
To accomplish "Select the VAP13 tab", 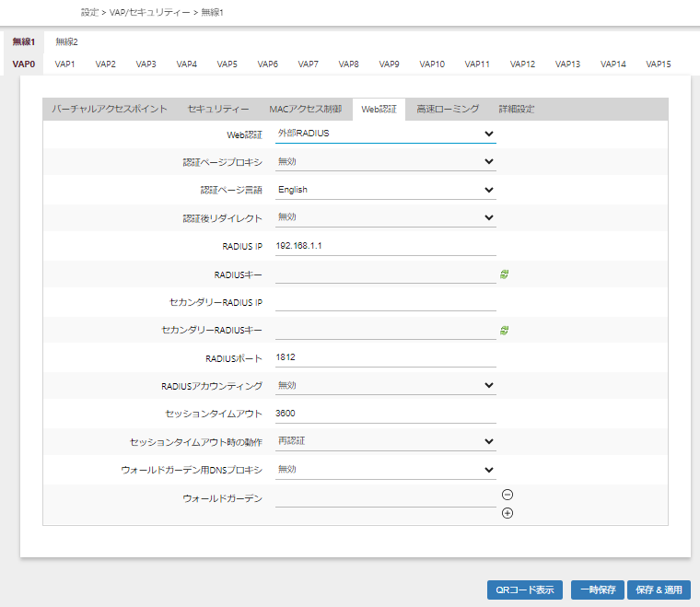I will pos(568,64).
